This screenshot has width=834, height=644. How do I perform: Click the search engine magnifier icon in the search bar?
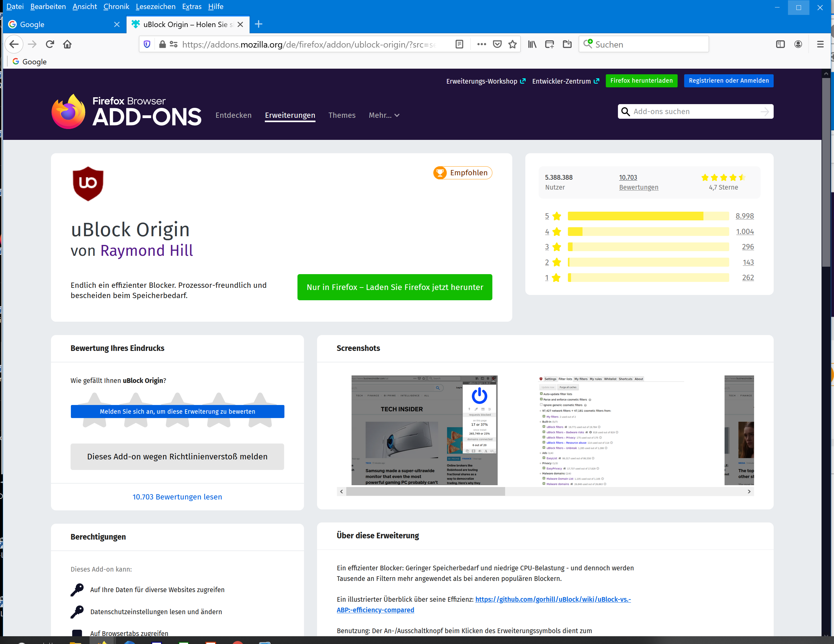[x=588, y=44]
